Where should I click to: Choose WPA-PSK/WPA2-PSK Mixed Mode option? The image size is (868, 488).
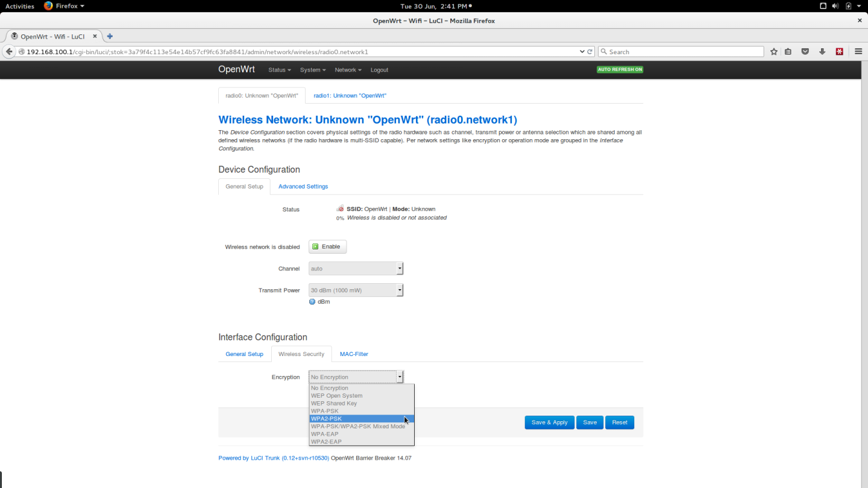[362, 427]
